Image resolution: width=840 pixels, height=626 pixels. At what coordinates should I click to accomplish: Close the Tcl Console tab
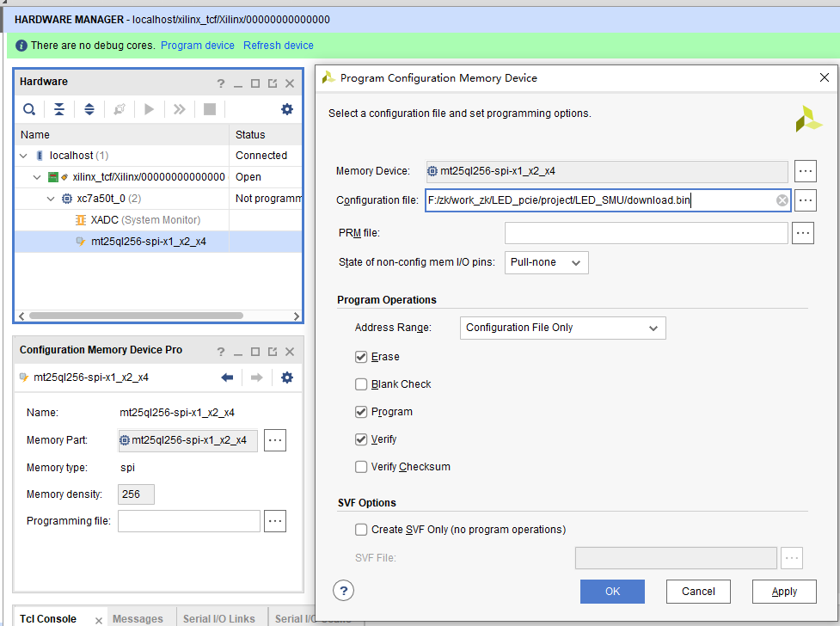click(x=99, y=620)
